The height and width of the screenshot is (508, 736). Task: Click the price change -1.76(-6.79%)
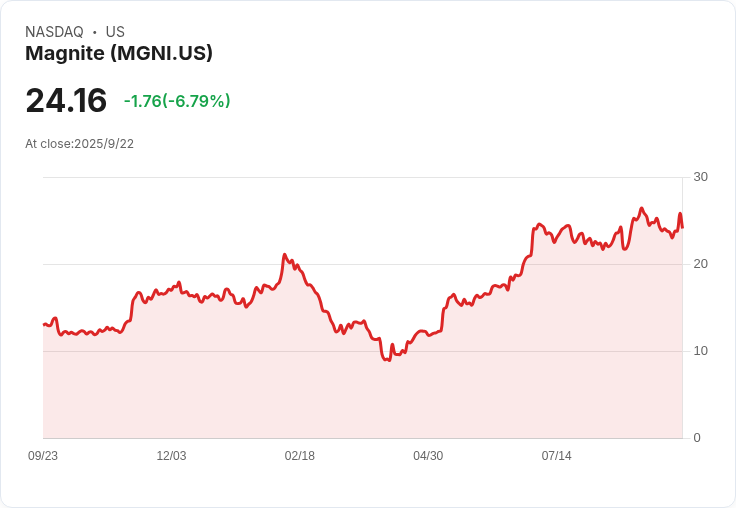[177, 101]
